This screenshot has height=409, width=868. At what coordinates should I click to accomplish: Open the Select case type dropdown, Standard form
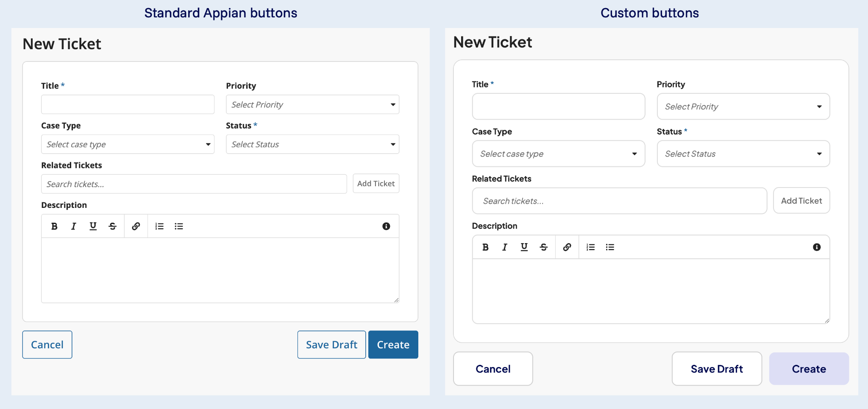tap(128, 144)
